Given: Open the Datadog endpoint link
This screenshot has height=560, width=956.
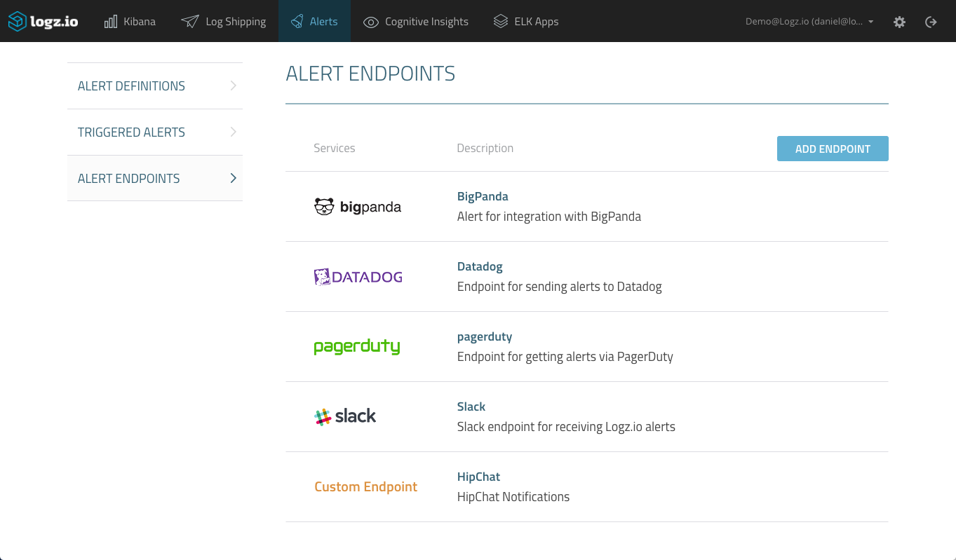Looking at the screenshot, I should coord(480,266).
